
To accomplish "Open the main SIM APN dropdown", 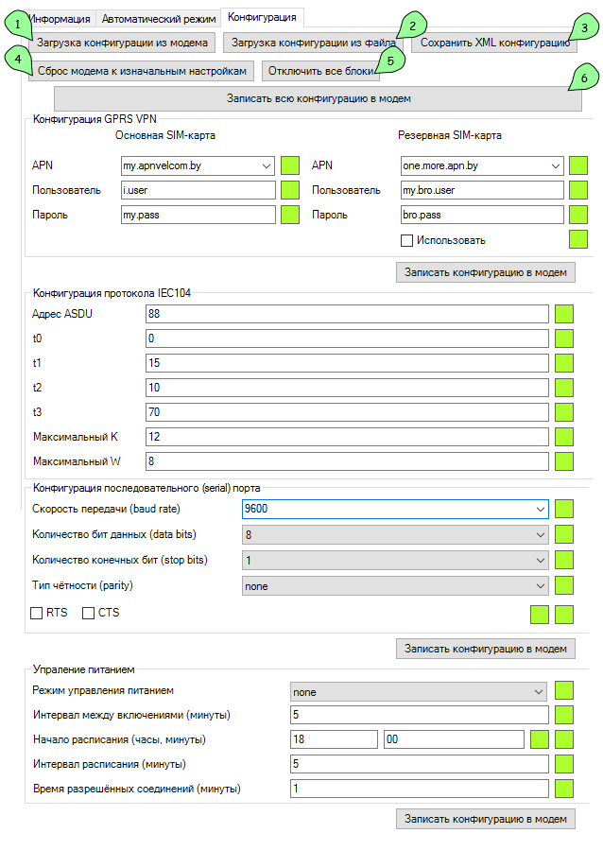I will pos(267,165).
